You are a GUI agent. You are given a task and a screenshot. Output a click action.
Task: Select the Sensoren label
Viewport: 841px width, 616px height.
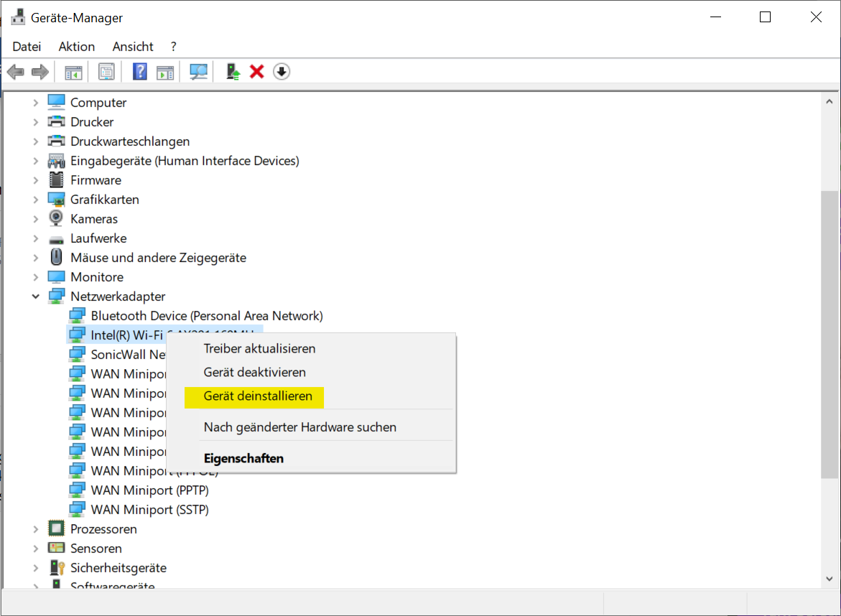coord(96,549)
